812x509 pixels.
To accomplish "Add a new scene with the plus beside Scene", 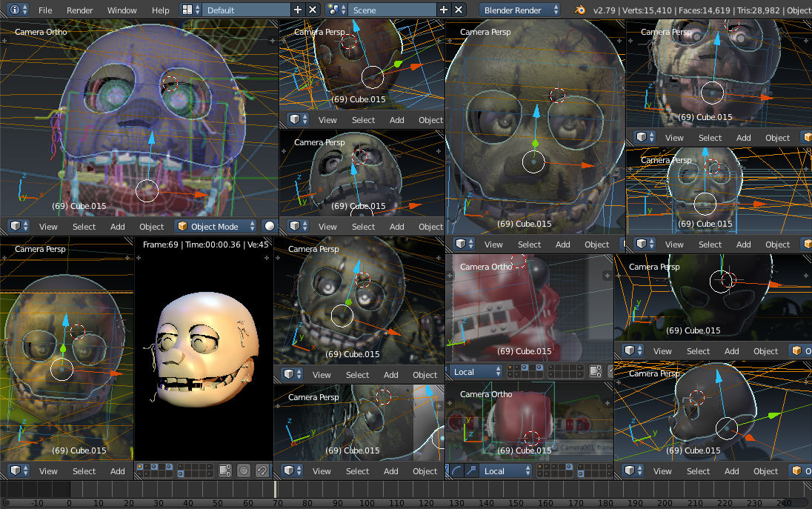I will (x=444, y=10).
